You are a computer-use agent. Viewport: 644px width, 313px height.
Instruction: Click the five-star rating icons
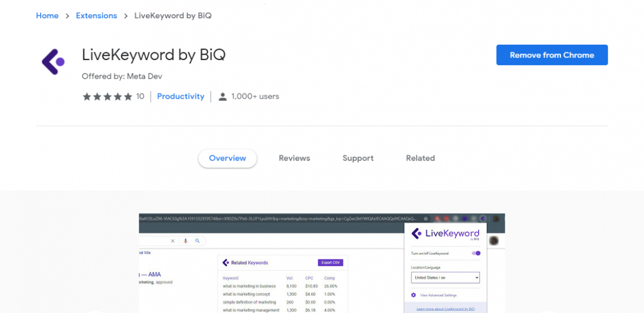108,96
